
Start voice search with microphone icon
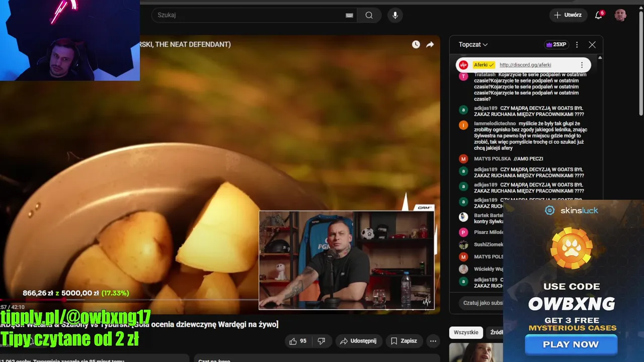[x=395, y=15]
